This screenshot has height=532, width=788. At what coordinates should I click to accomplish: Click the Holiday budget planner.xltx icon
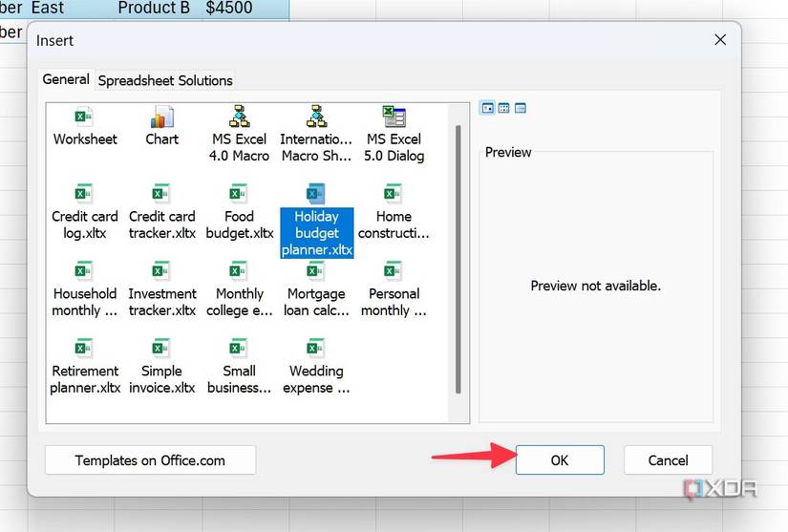click(x=315, y=193)
